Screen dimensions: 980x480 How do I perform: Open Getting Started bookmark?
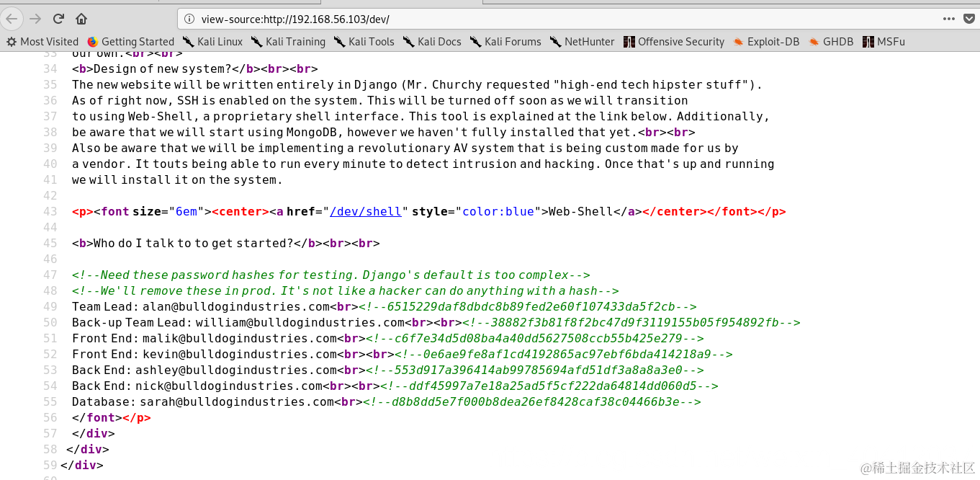click(x=130, y=42)
